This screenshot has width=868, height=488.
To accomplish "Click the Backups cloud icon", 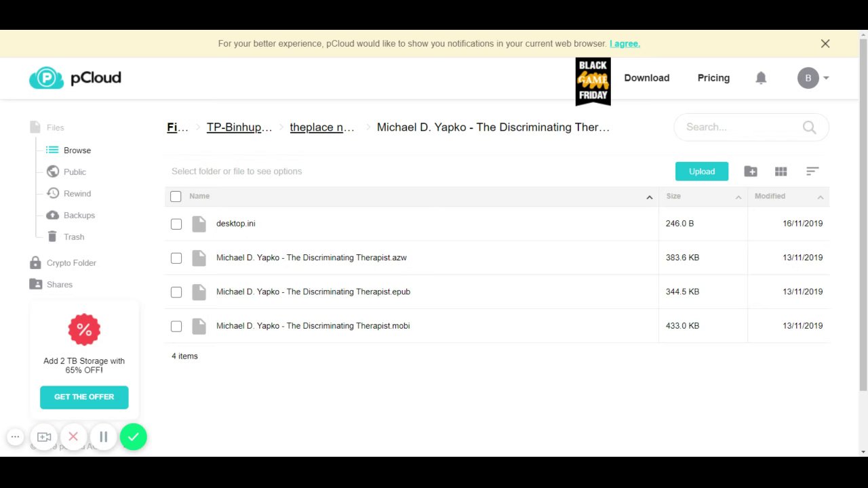I will pyautogui.click(x=52, y=215).
